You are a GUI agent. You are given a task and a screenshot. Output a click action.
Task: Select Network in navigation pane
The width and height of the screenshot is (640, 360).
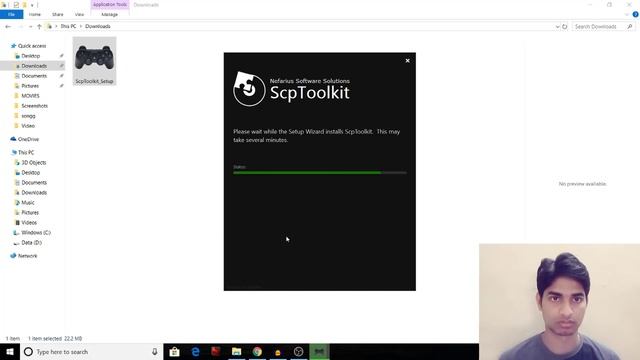click(x=27, y=256)
